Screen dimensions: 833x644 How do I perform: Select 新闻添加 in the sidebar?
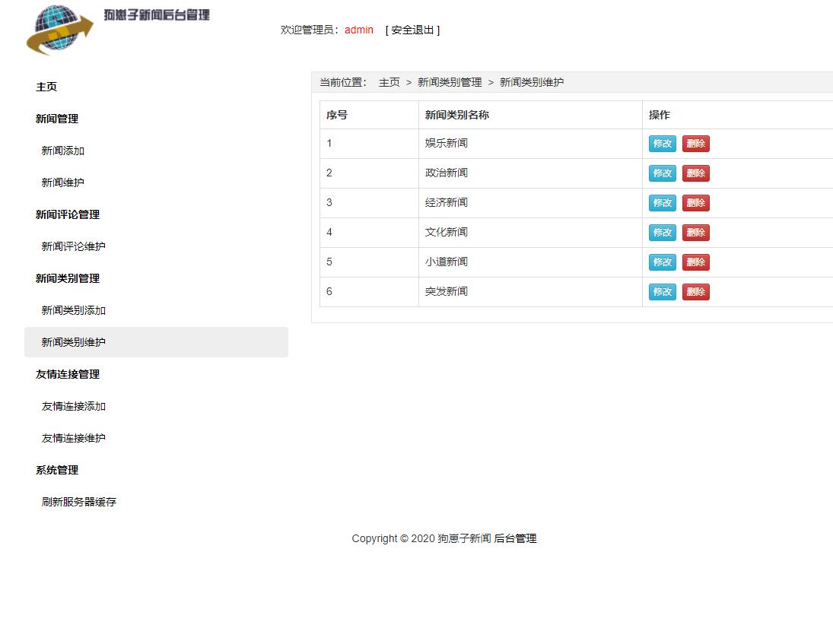[x=62, y=151]
